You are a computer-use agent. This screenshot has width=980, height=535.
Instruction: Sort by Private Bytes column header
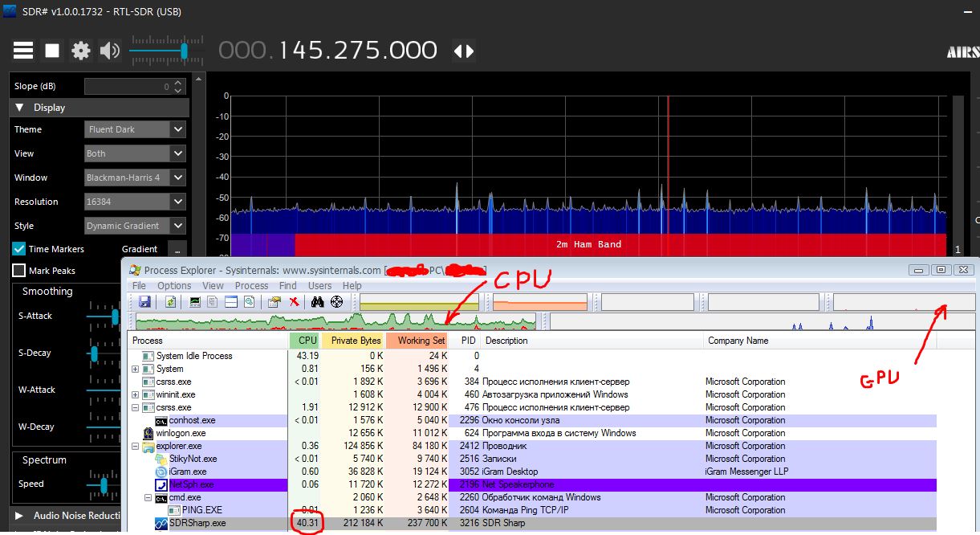(353, 341)
